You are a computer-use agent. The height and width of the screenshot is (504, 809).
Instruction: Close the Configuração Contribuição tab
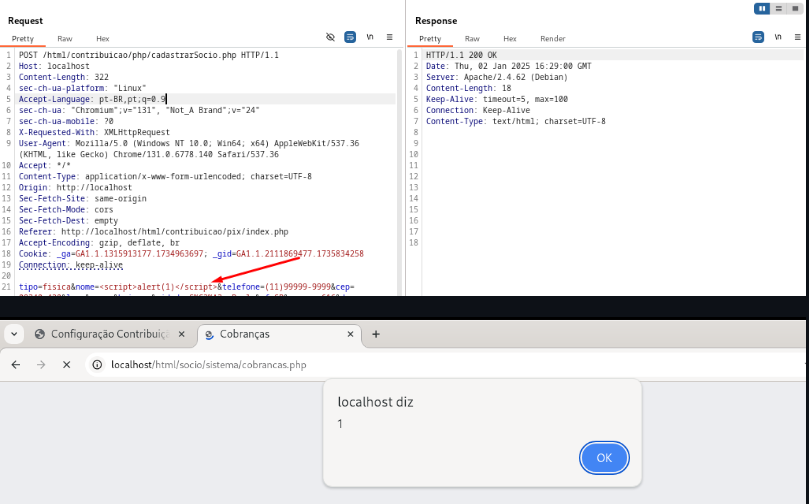[182, 334]
